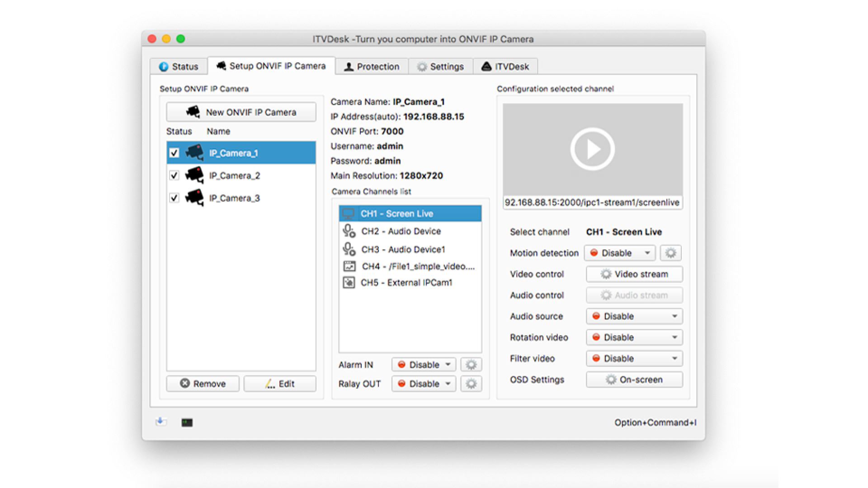The width and height of the screenshot is (868, 488).
Task: Open On-screen OSD settings
Action: [x=634, y=380]
